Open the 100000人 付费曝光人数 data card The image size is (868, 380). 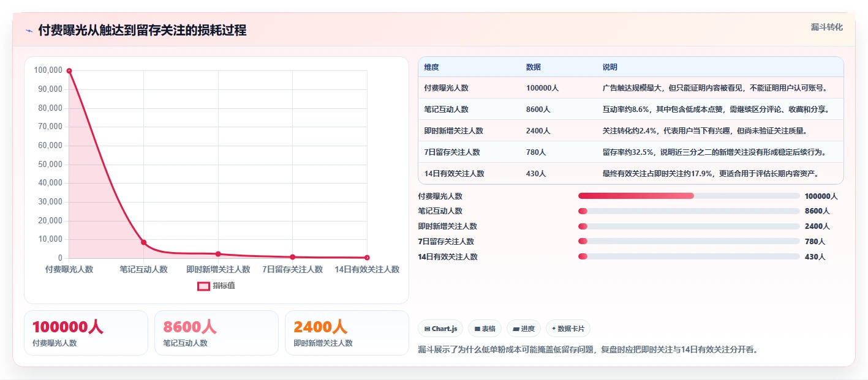tap(86, 333)
